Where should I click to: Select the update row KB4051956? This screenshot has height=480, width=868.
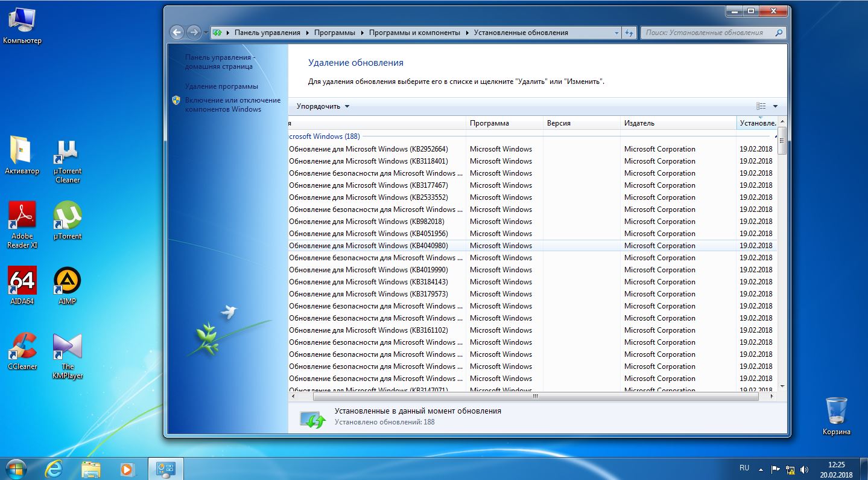[x=533, y=234]
